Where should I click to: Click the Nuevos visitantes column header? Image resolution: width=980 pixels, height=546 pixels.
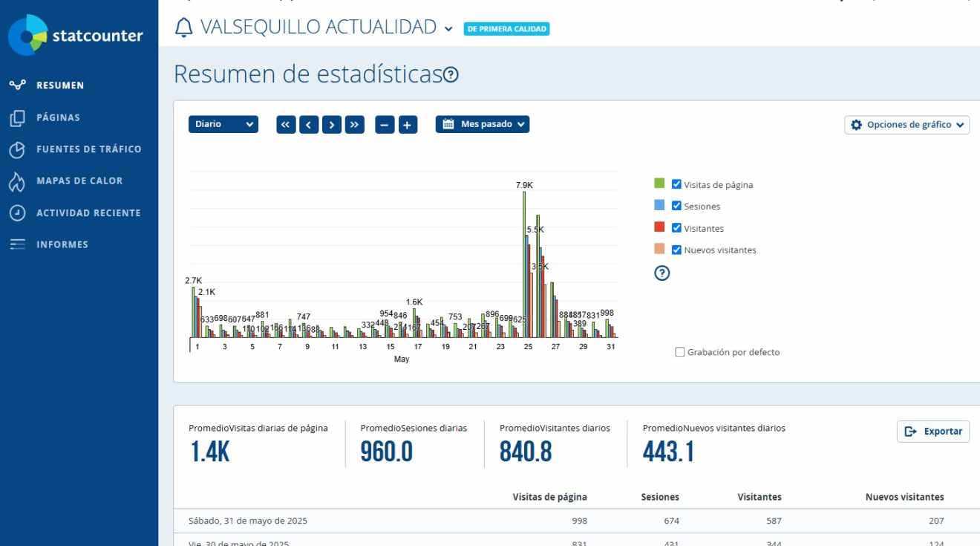point(905,497)
